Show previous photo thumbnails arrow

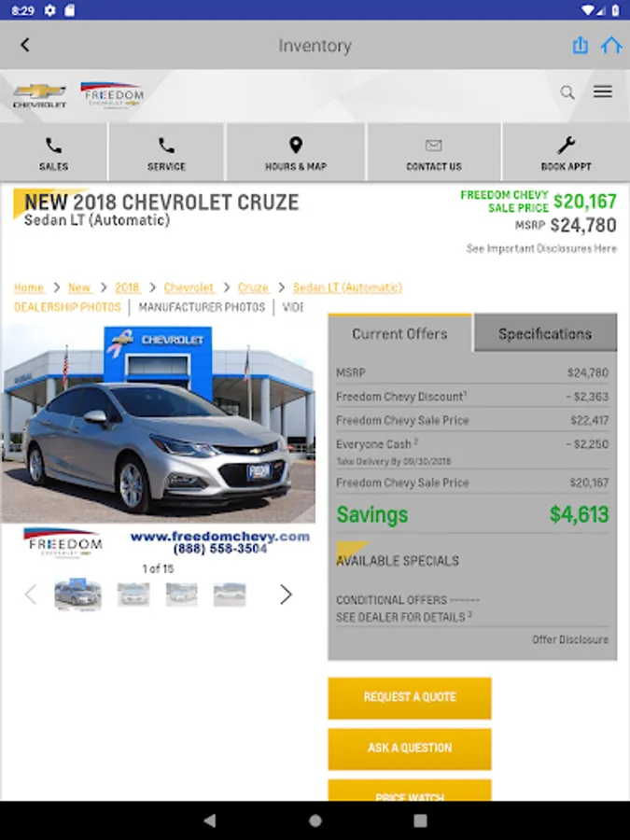[x=31, y=595]
